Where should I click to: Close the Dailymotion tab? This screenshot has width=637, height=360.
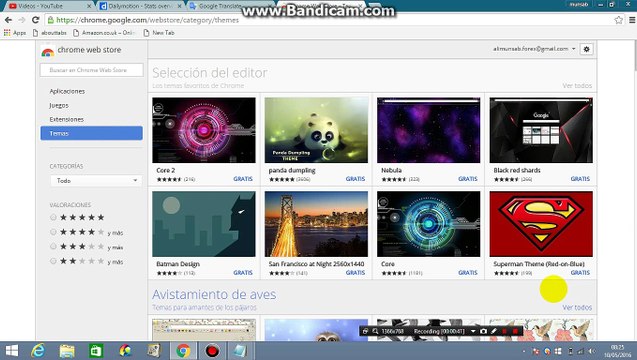(179, 6)
